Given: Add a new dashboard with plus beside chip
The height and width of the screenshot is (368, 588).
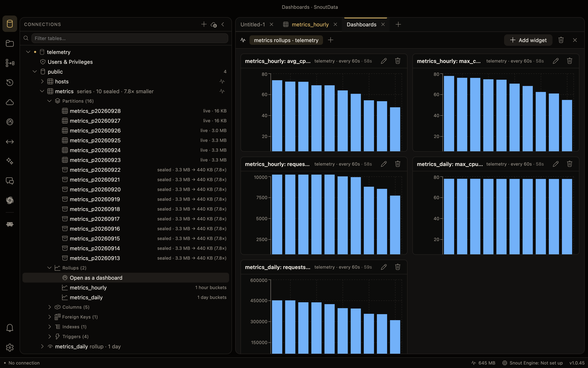Looking at the screenshot, I should click(331, 40).
